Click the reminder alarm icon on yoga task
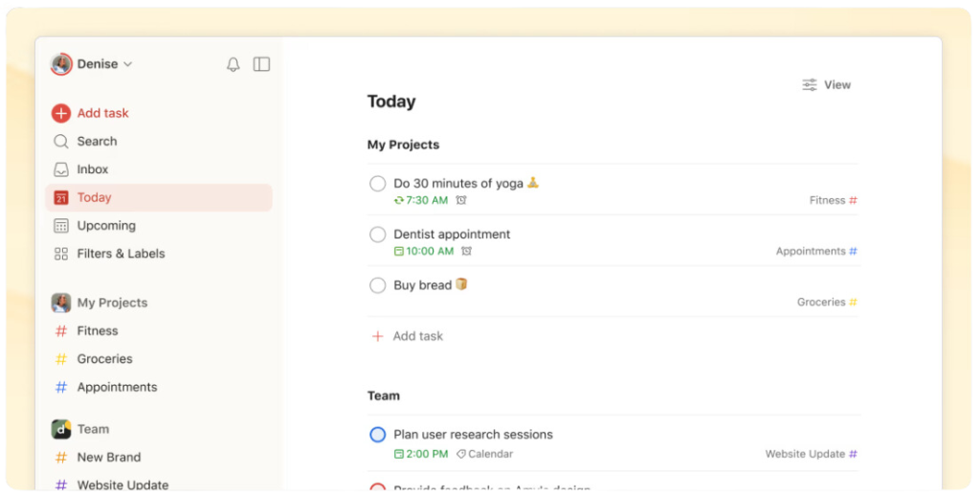 click(461, 200)
